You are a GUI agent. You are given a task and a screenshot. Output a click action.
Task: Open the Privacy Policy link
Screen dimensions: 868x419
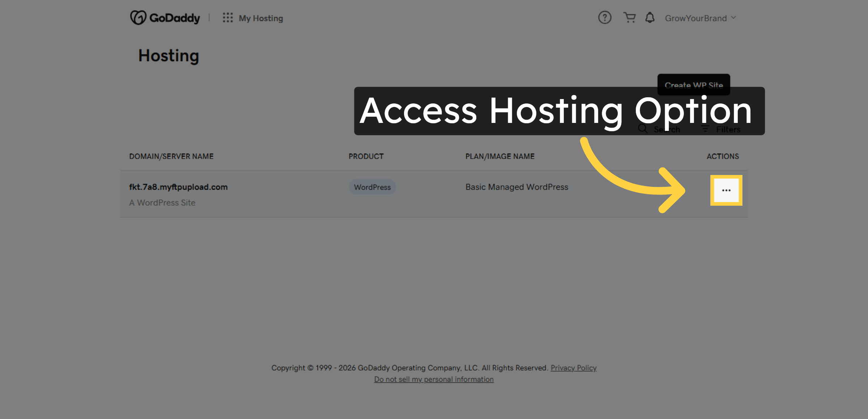[573, 368]
